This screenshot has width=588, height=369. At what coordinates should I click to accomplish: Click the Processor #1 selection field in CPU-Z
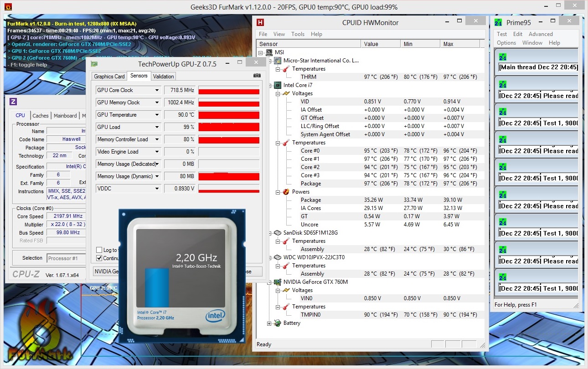(66, 258)
